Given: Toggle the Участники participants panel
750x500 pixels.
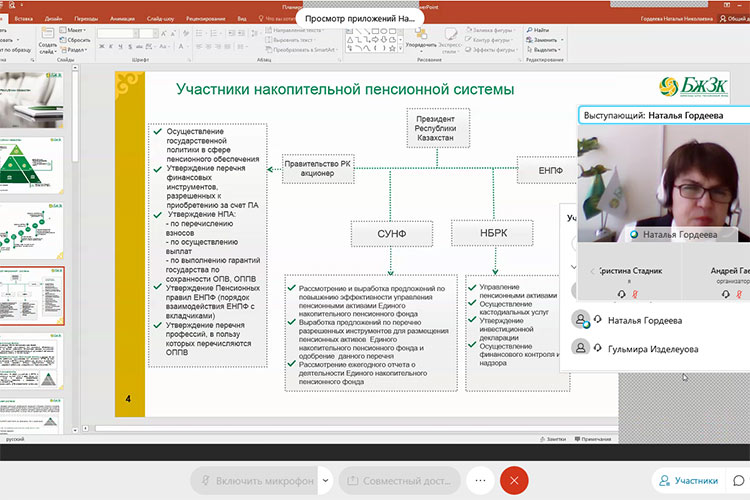Looking at the screenshot, I should (689, 480).
